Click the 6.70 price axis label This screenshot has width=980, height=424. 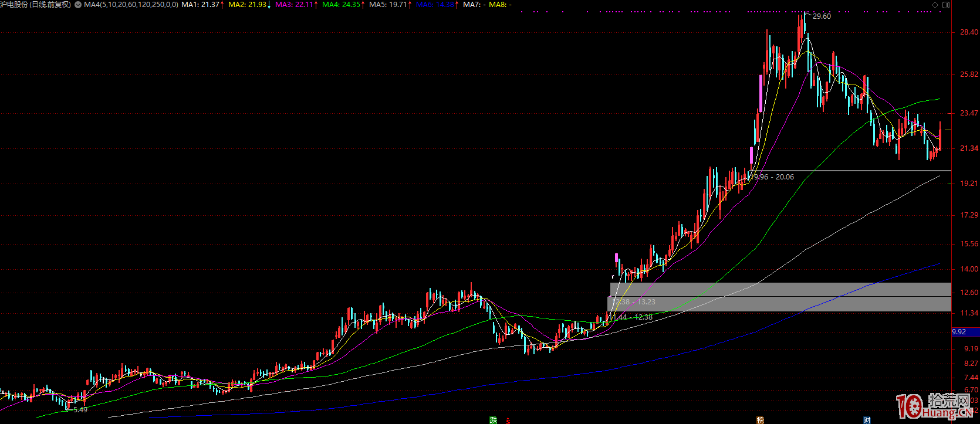coord(971,390)
